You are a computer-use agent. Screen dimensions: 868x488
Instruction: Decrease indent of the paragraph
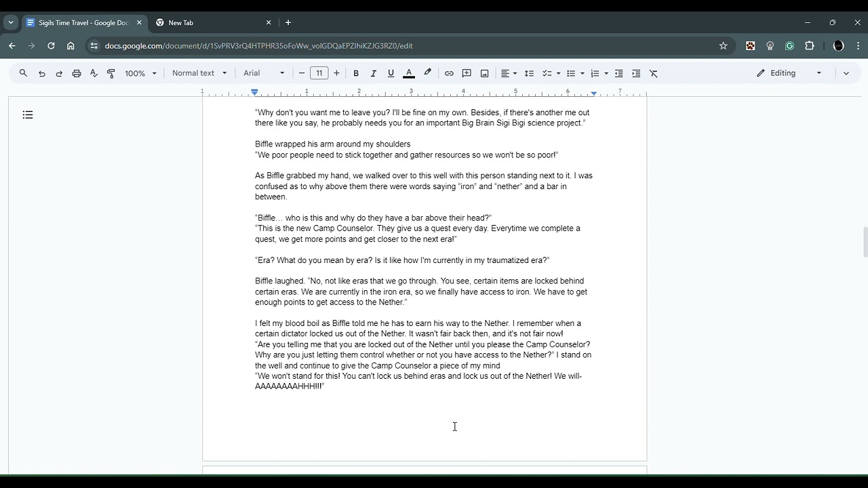(x=618, y=73)
